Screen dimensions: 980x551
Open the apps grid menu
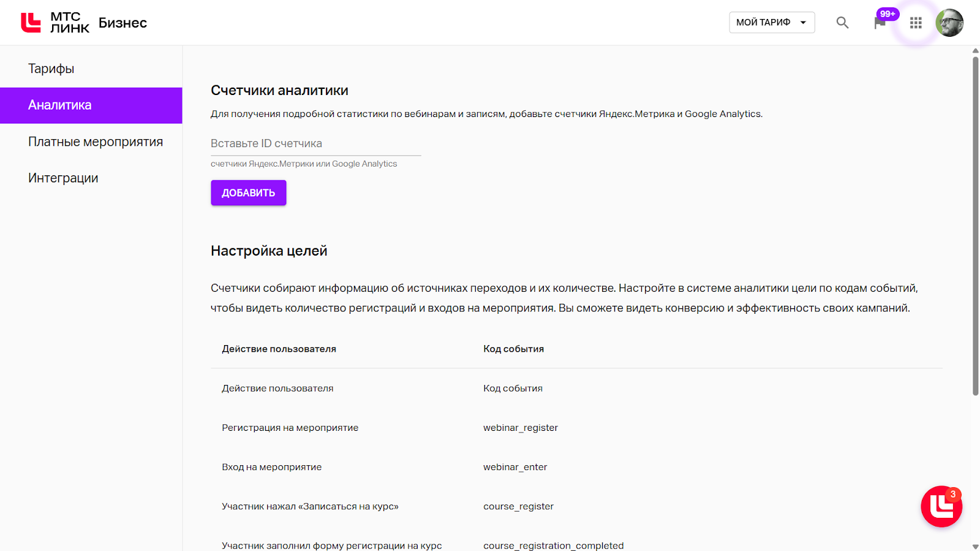916,23
